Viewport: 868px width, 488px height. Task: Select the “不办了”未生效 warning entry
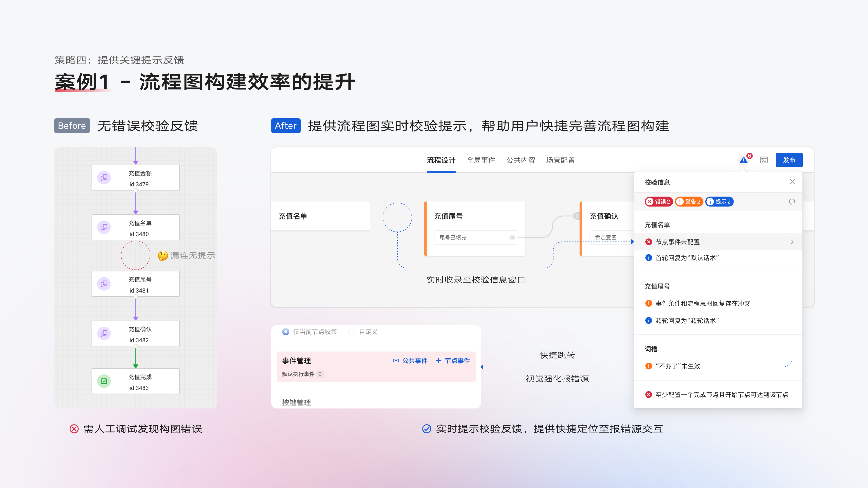(678, 366)
